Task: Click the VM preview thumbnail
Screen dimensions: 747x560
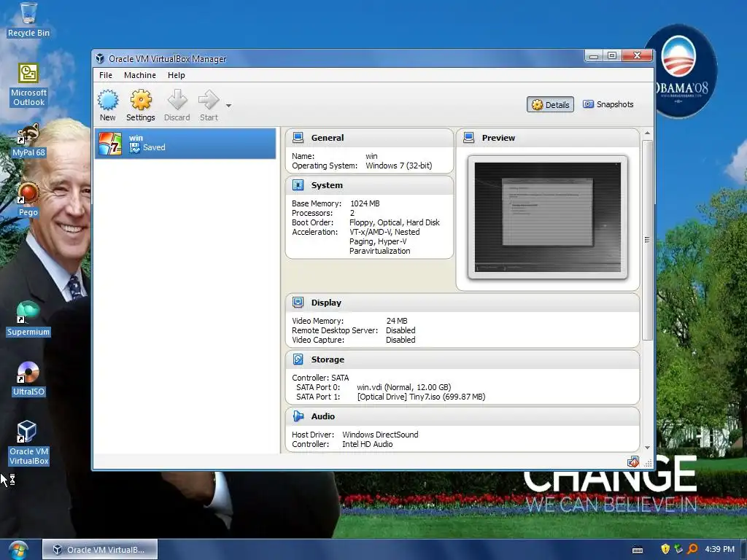Action: (547, 217)
